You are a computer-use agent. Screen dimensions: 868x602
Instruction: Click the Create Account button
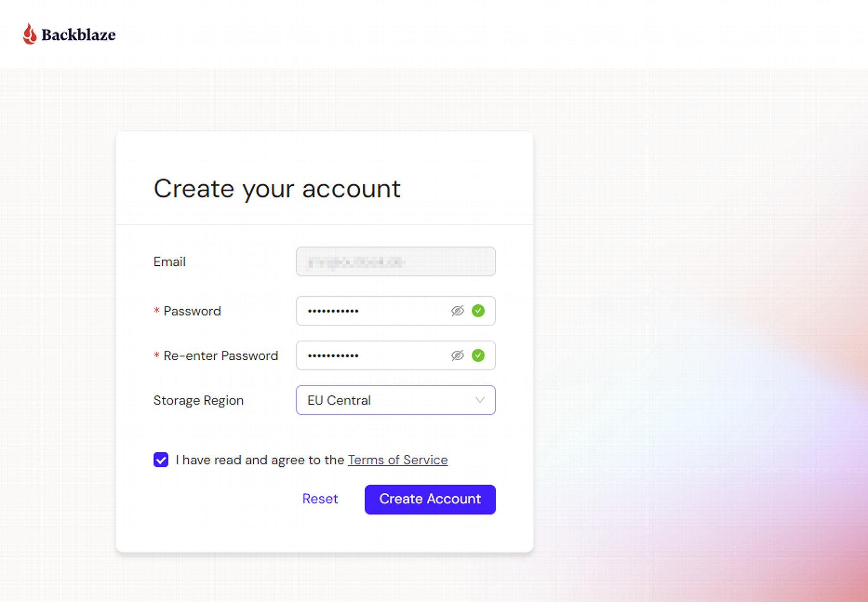[430, 499]
